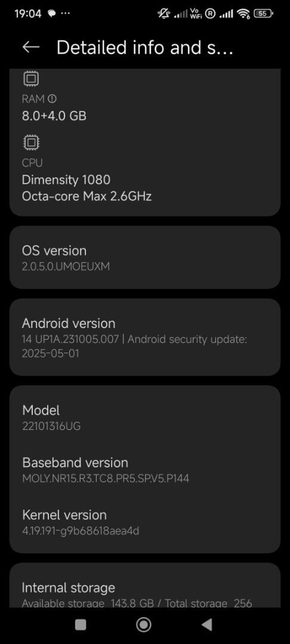Tap the chat bubble notification icon
This screenshot has height=644, width=290.
52,14
